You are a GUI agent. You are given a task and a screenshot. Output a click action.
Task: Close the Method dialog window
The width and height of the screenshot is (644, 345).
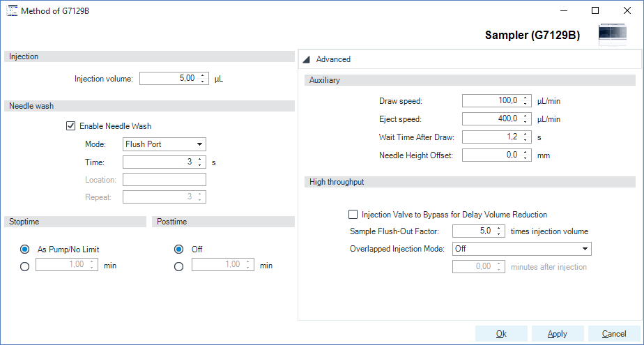pos(627,11)
